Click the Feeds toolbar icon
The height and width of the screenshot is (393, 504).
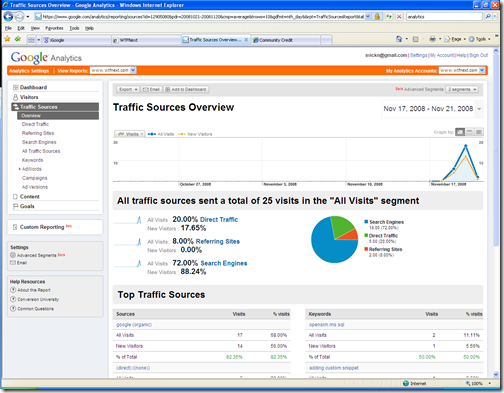pyautogui.click(x=415, y=39)
